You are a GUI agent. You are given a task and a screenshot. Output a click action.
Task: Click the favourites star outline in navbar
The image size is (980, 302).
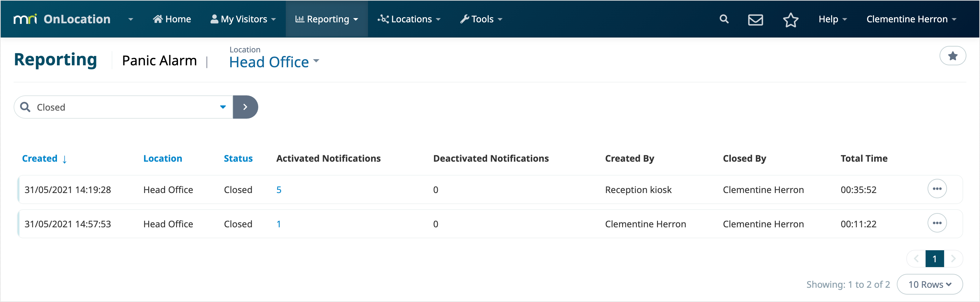click(x=791, y=19)
